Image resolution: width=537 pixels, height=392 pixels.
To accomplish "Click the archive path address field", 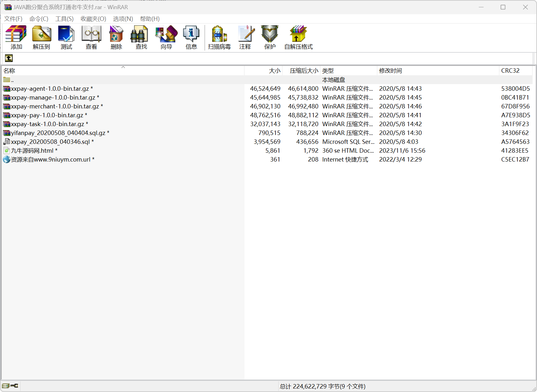I will click(274, 58).
